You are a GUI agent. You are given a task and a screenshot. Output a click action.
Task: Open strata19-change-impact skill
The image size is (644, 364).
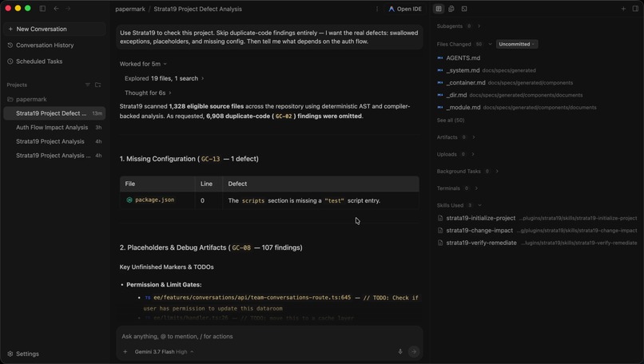click(538, 230)
